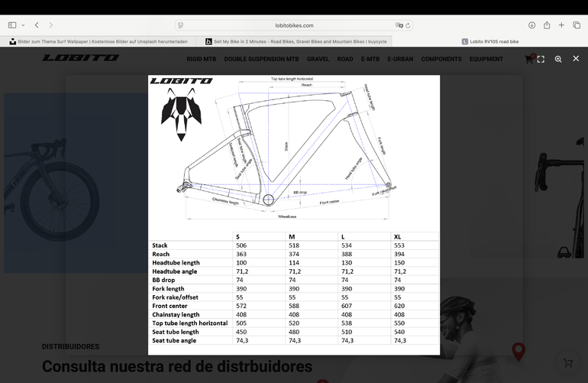The width and height of the screenshot is (588, 383).
Task: Click the Stack value 506 for size S
Action: 241,245
